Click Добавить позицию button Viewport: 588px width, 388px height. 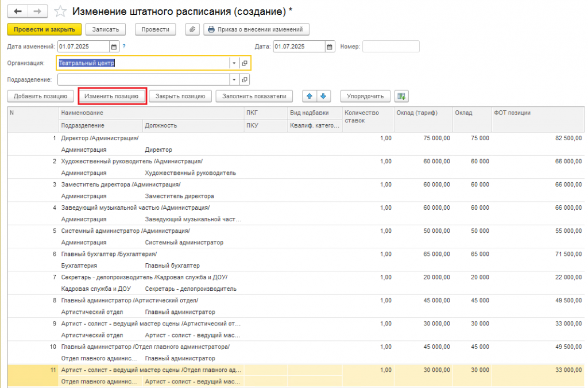(40, 96)
